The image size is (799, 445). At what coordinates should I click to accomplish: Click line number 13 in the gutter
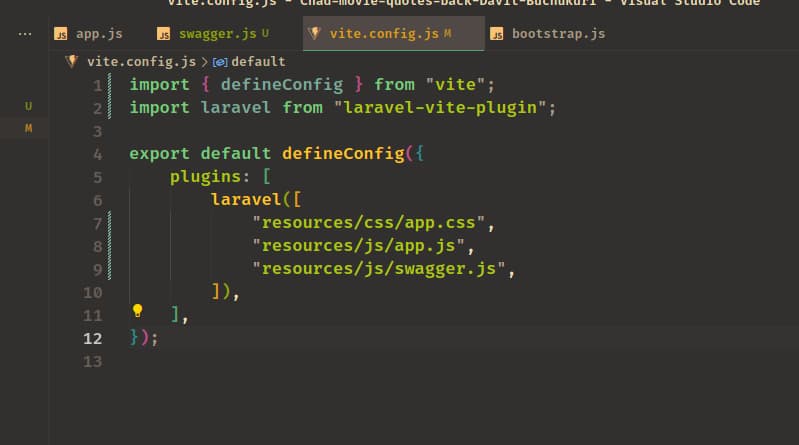[92, 361]
